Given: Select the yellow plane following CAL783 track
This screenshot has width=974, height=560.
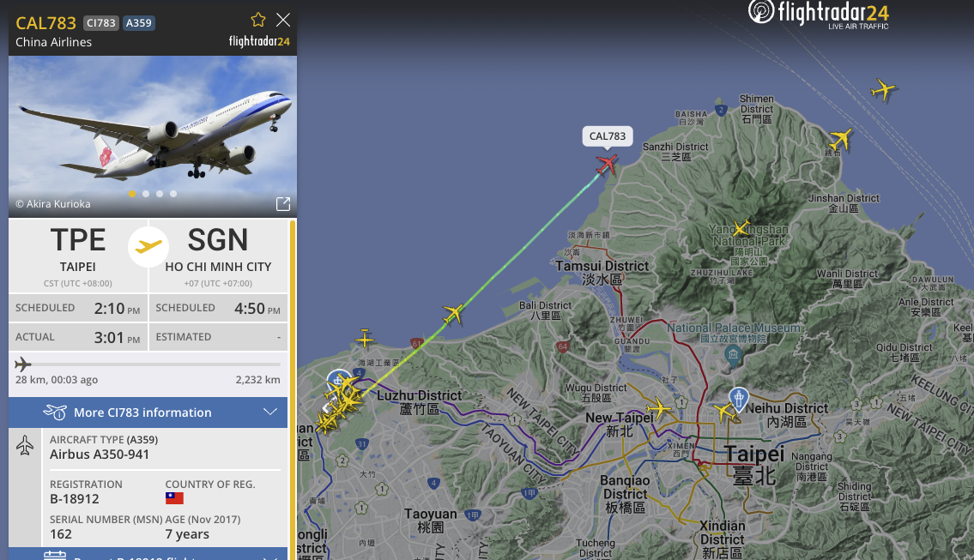Looking at the screenshot, I should pos(453,314).
